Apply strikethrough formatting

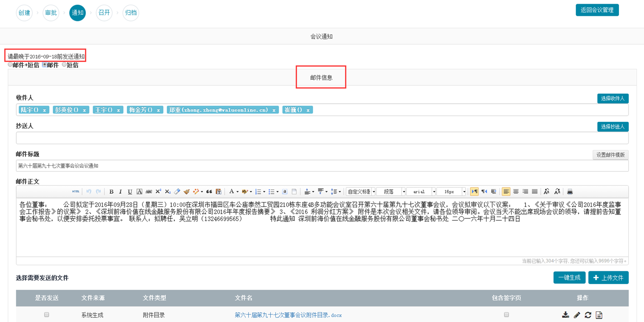pos(149,191)
